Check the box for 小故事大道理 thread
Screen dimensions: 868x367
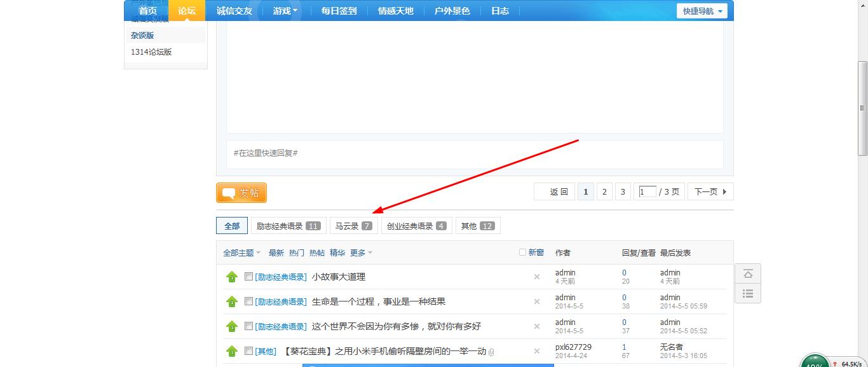(248, 276)
